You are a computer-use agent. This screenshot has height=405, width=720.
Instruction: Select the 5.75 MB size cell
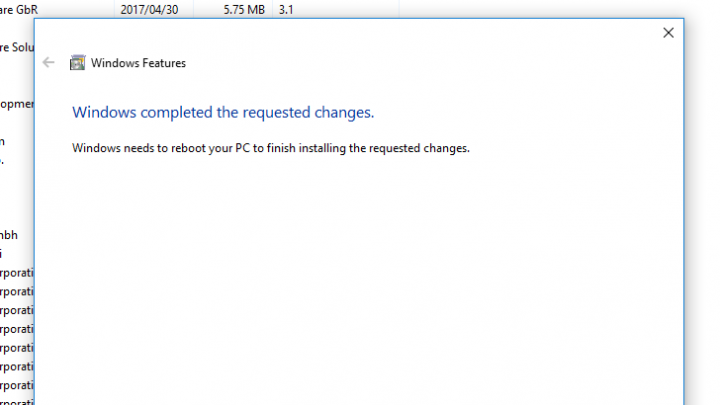(x=244, y=10)
